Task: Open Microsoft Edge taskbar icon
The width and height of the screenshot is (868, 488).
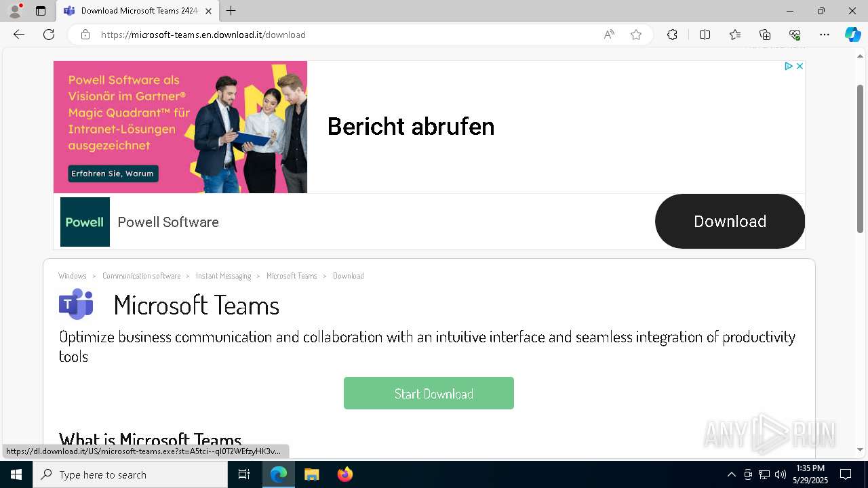Action: pyautogui.click(x=279, y=474)
